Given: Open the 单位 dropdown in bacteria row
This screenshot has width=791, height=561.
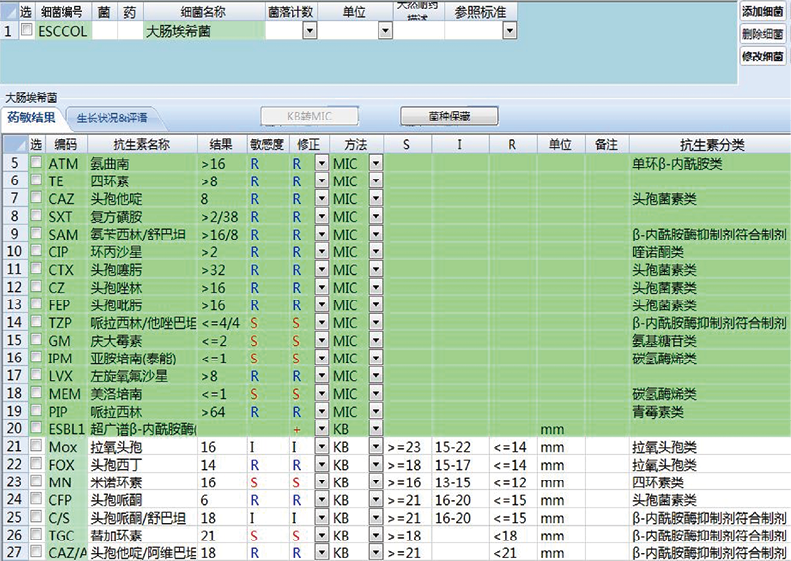Looking at the screenshot, I should [x=385, y=31].
